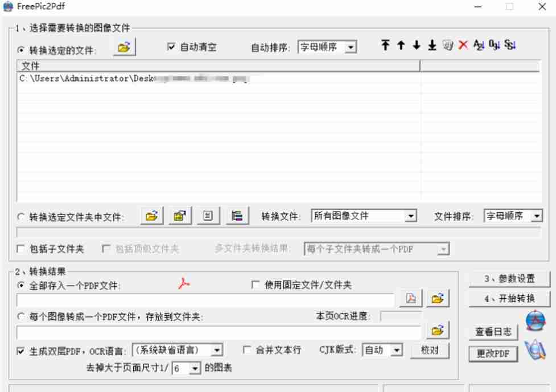This screenshot has width=556, height=392.
Task: Open the CJK版式 dropdown set to 自动
Action: (x=382, y=350)
